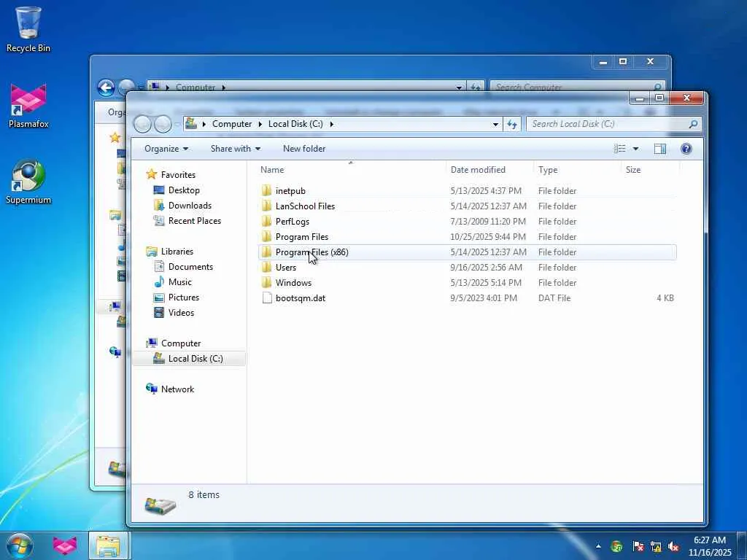Click New folder button
Viewport: 747px width, 560px height.
[x=304, y=149]
